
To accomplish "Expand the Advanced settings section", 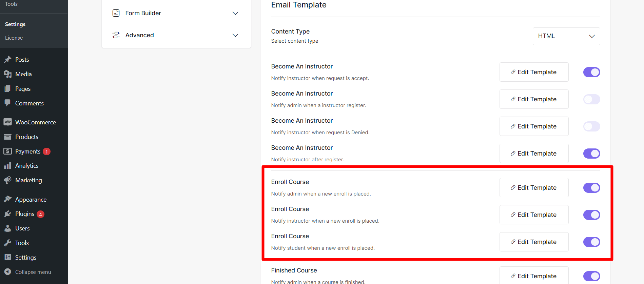I will pyautogui.click(x=235, y=35).
